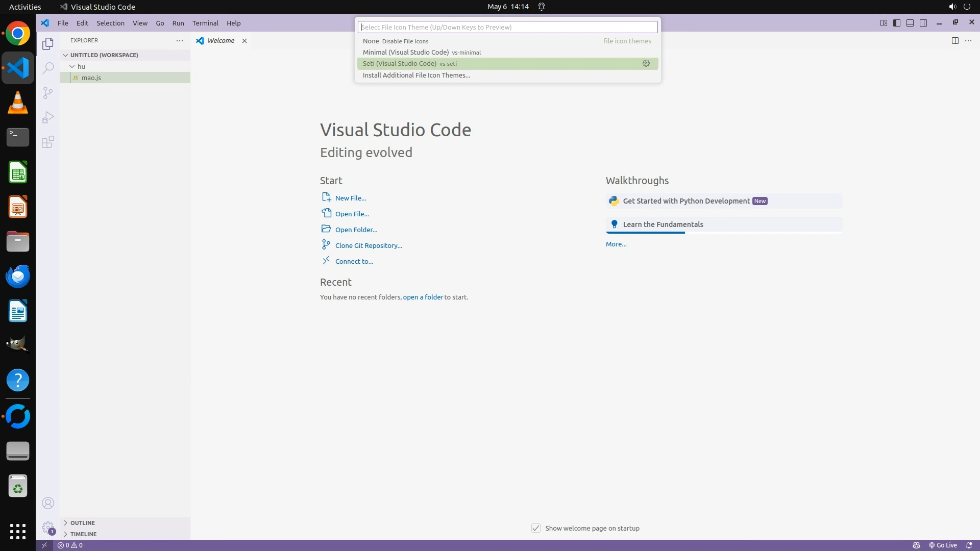Click the file icon theme search field
Viewport: 980px width, 551px height.
[x=507, y=27]
